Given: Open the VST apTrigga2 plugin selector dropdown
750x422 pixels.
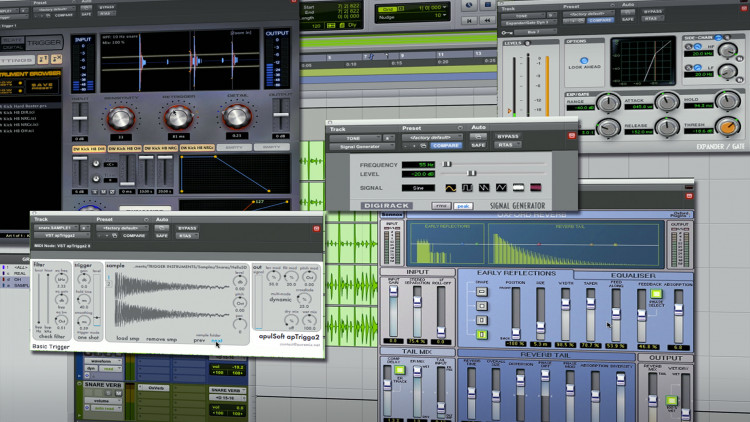Looking at the screenshot, I should tap(61, 235).
